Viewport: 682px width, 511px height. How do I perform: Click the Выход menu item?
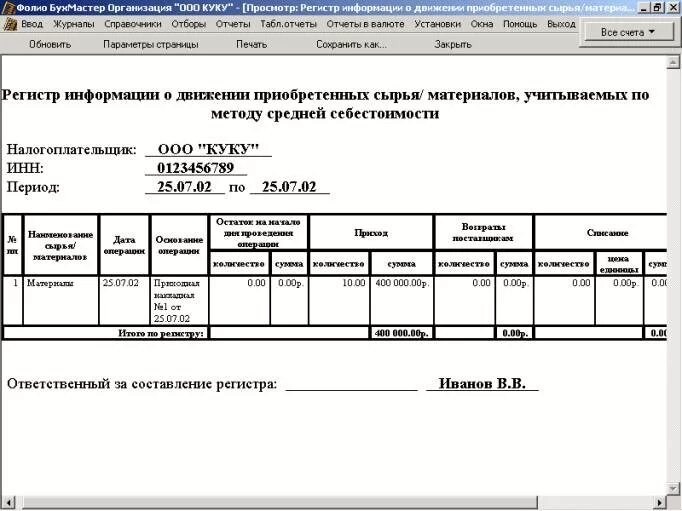click(561, 24)
